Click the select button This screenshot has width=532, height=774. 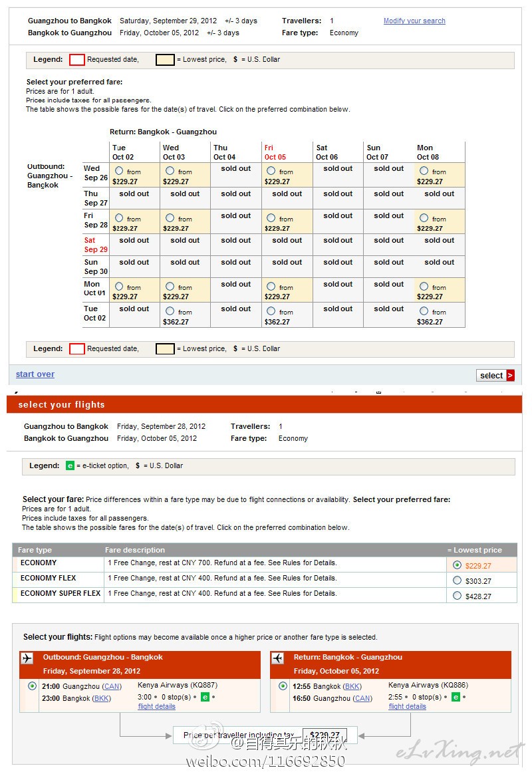(x=495, y=376)
